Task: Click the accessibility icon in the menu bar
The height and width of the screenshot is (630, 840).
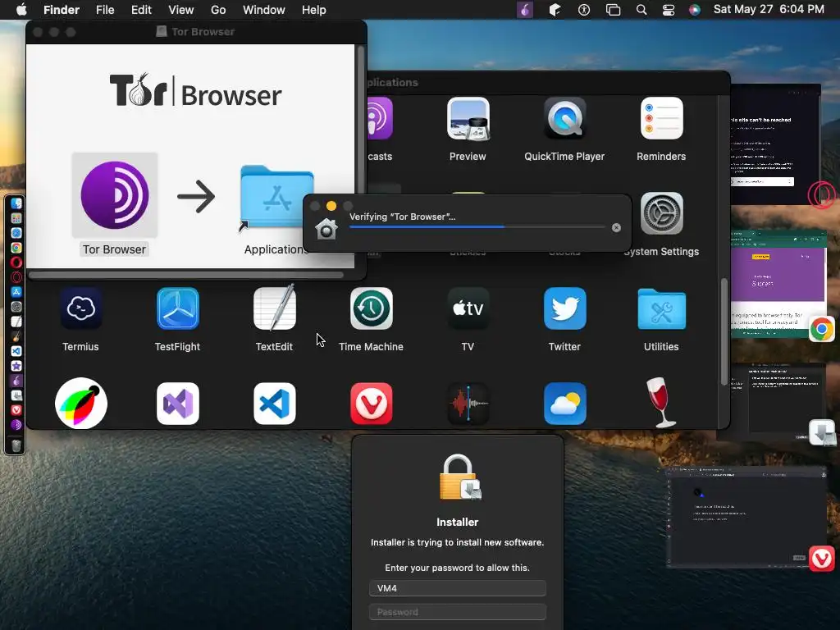Action: point(584,10)
